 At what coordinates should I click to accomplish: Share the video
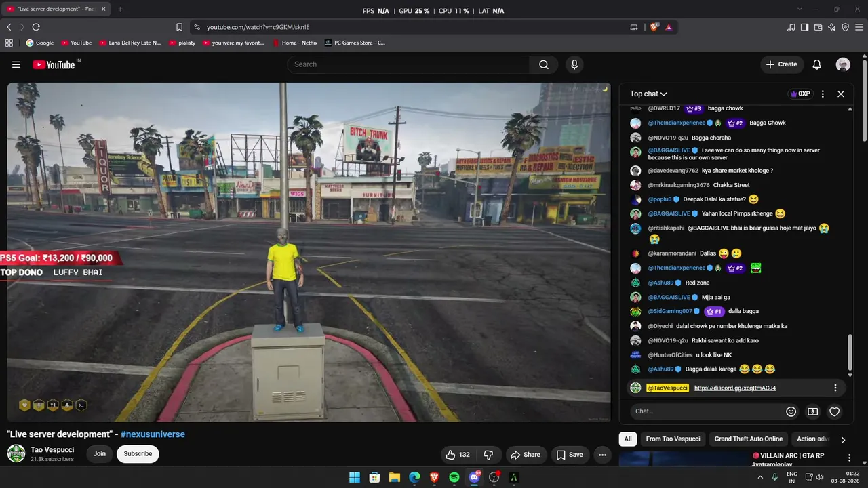(525, 455)
